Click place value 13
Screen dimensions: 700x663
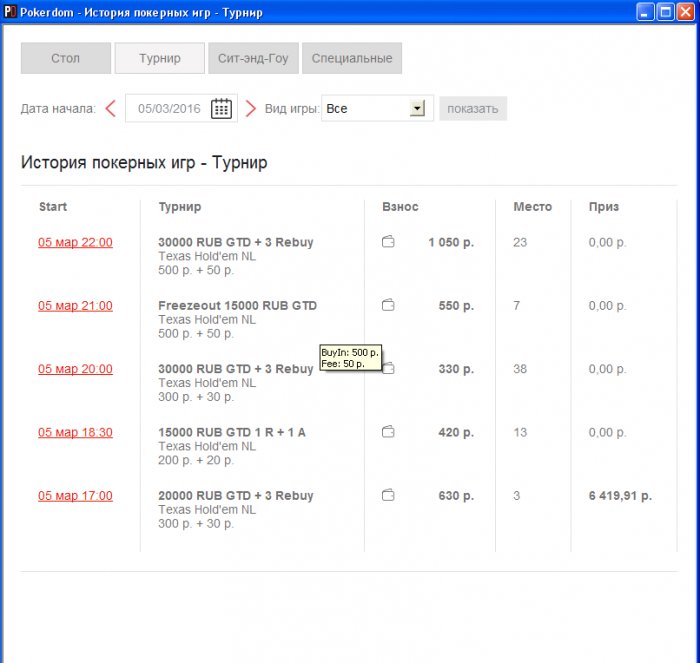pos(520,432)
